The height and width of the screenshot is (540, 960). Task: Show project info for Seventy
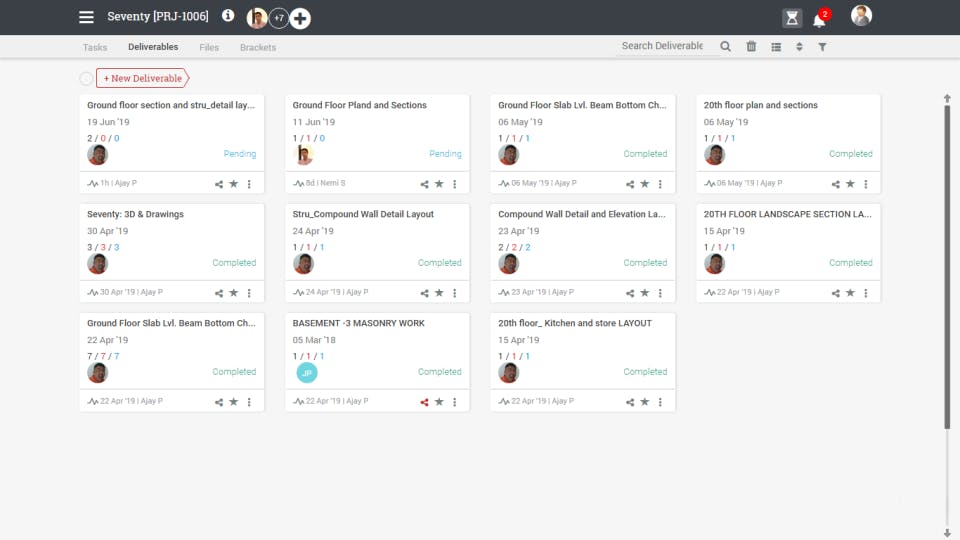click(228, 16)
